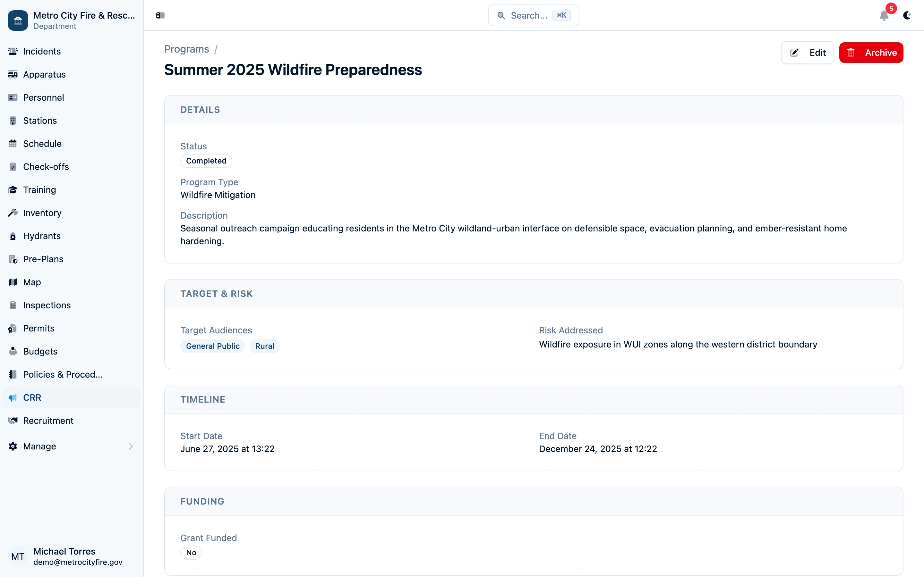Open the Policies & Procedures menu item
This screenshot has width=924, height=577.
pyautogui.click(x=63, y=374)
